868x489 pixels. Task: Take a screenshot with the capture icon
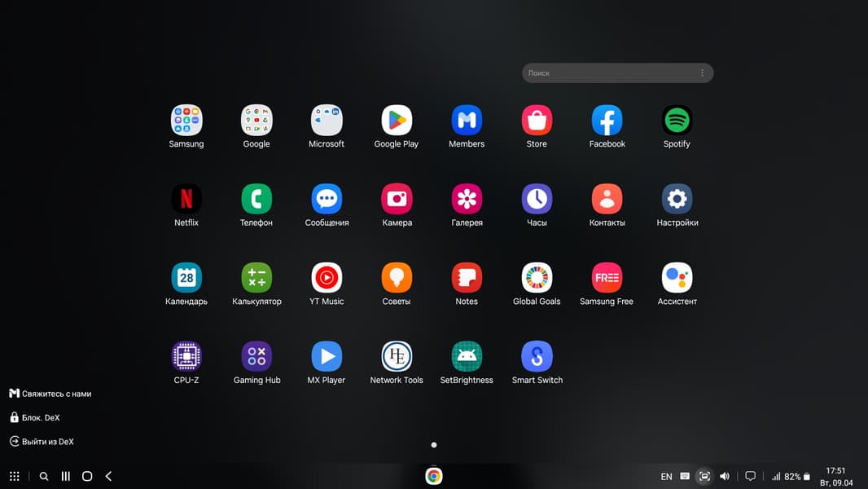(704, 476)
